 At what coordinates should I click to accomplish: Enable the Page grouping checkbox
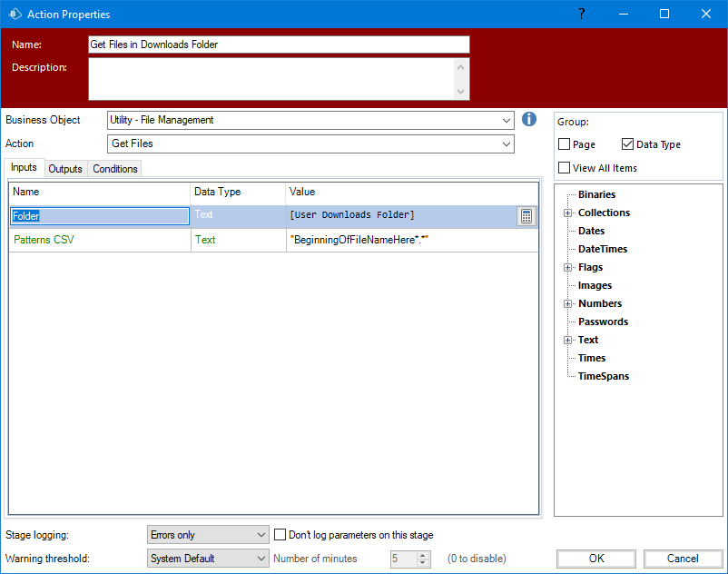[565, 144]
